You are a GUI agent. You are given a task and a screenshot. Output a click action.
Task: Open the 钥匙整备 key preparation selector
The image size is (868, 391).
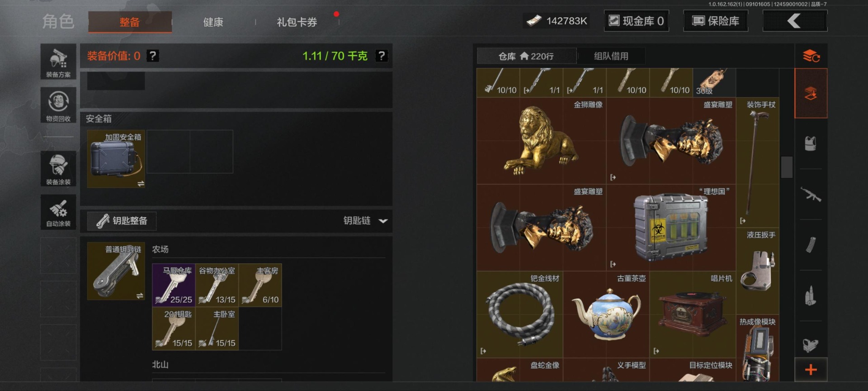point(122,221)
